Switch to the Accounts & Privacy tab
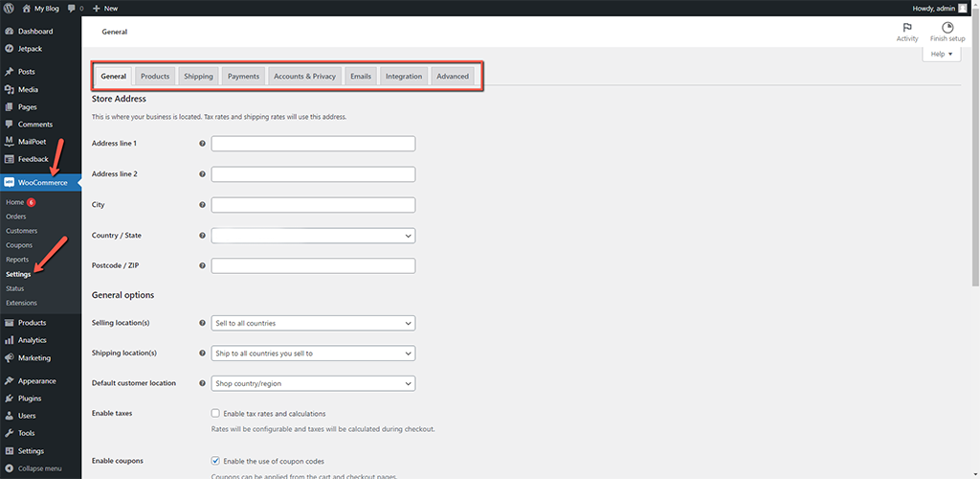980x479 pixels. tap(305, 77)
